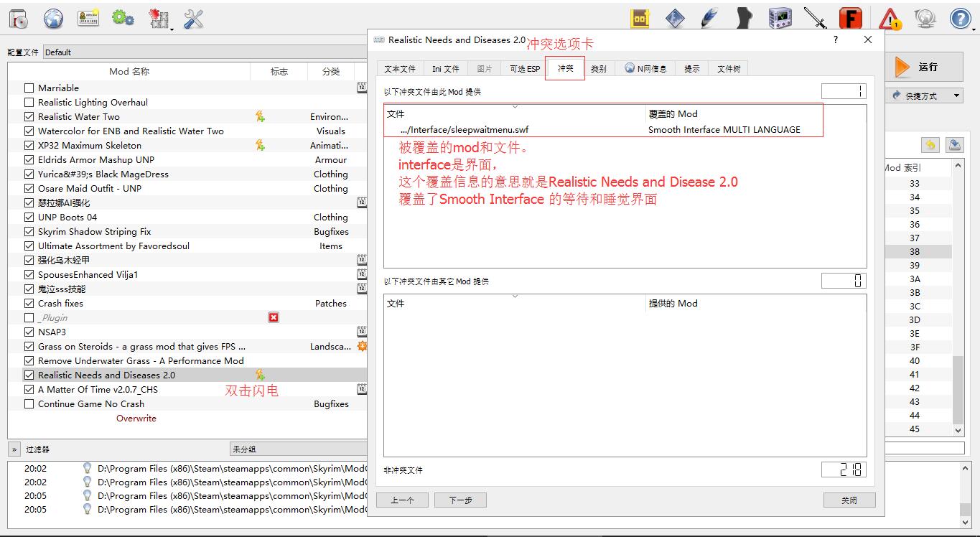
Task: Switch to the Ini 文件 tab
Action: coord(445,68)
